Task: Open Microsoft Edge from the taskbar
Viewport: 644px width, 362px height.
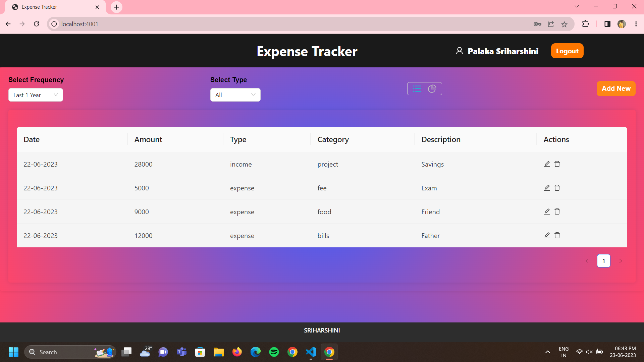Action: [255, 352]
